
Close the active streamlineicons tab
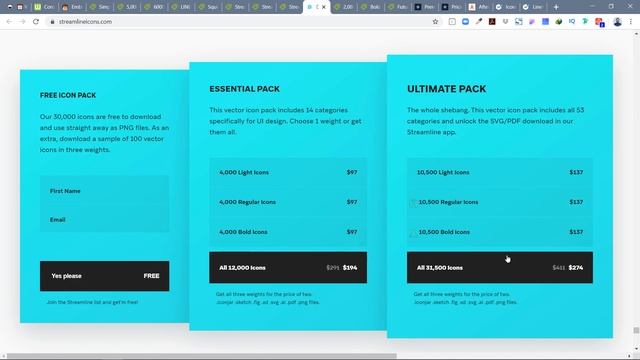(324, 7)
